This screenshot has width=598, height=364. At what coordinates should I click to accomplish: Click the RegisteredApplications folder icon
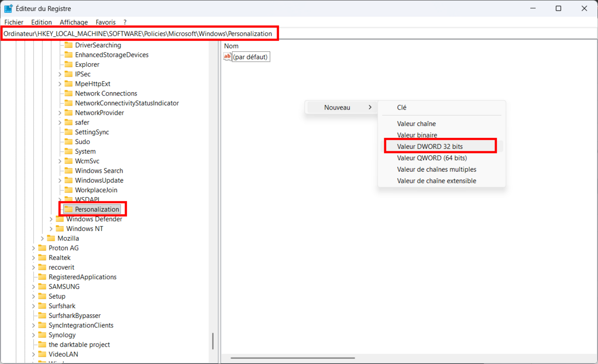[x=42, y=277]
